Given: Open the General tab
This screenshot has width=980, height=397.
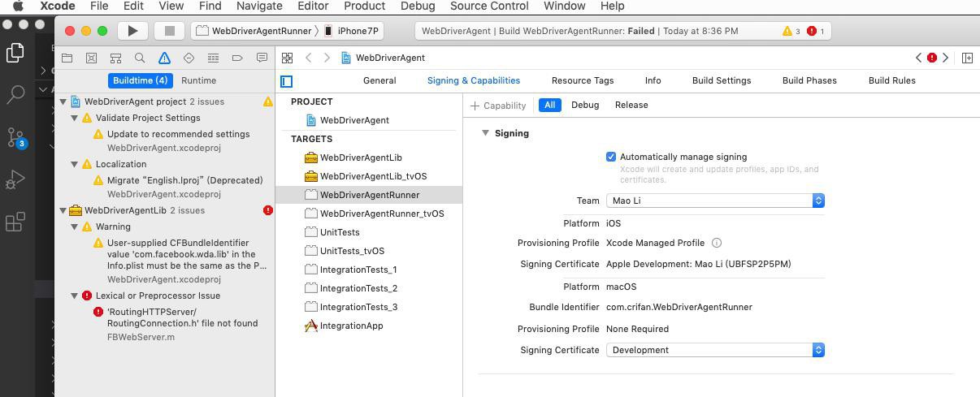Looking at the screenshot, I should pos(379,80).
